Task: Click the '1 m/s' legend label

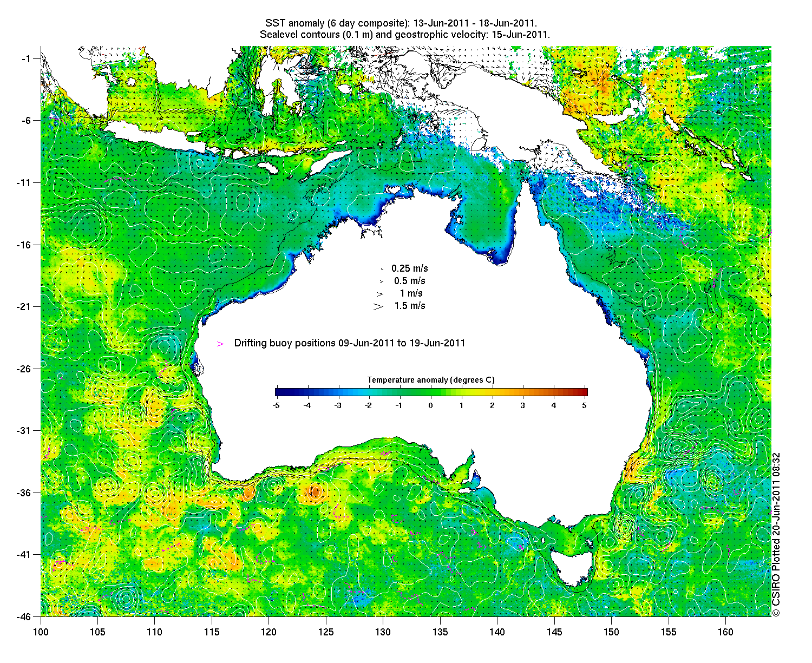Action: click(411, 293)
